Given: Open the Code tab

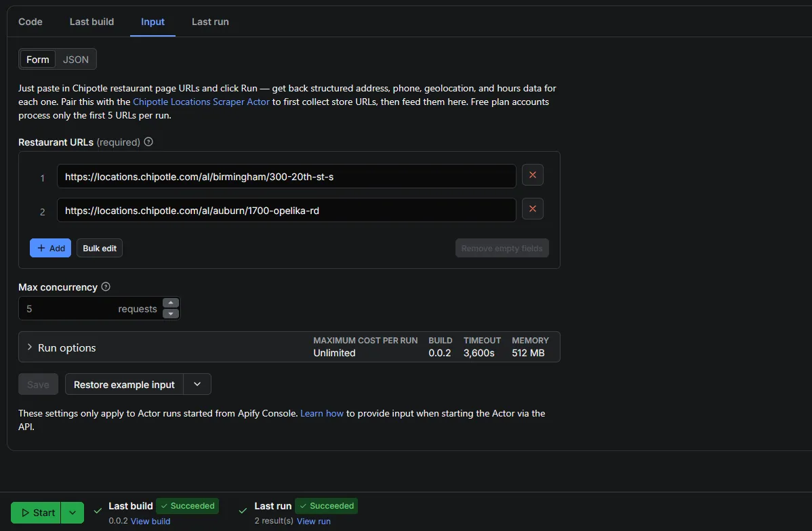Looking at the screenshot, I should (31, 22).
